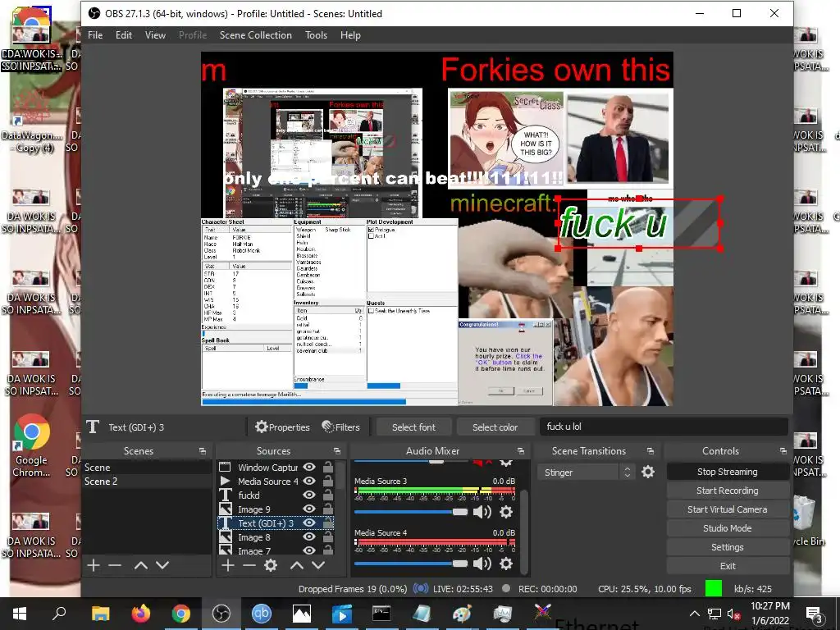Viewport: 840px width, 630px height.
Task: Open the notification center in system tray
Action: click(815, 614)
